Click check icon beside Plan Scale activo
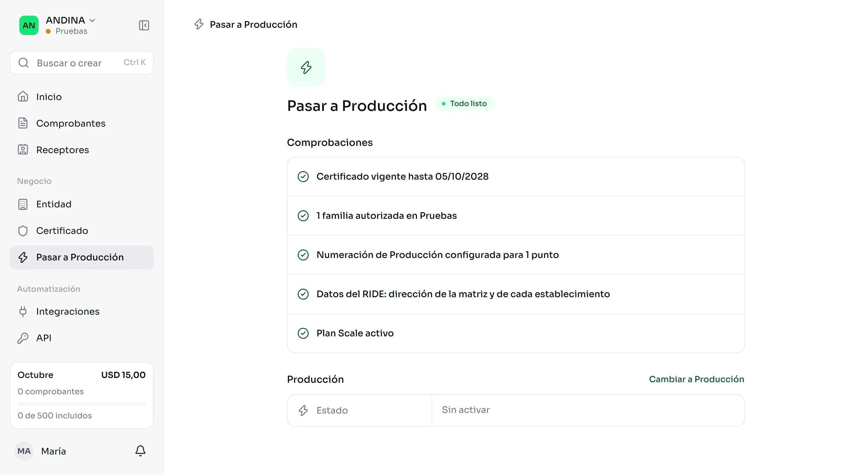 (x=303, y=333)
